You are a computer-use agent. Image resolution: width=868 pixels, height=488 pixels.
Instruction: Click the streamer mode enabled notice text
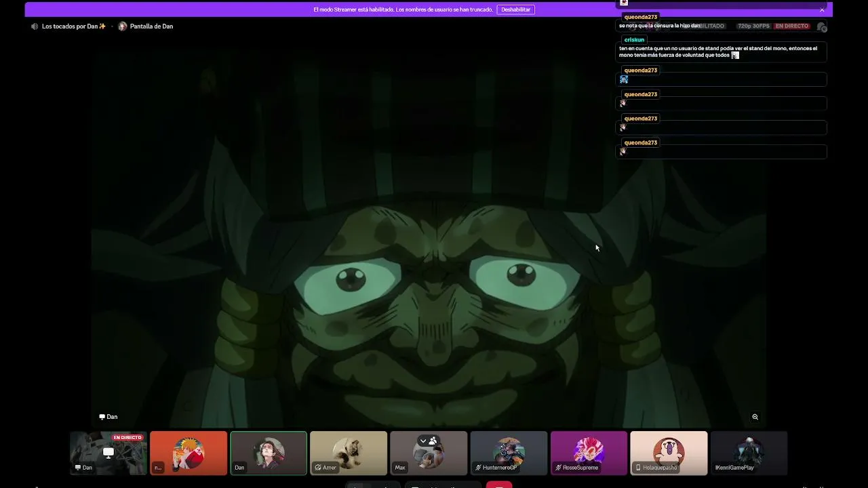click(403, 9)
